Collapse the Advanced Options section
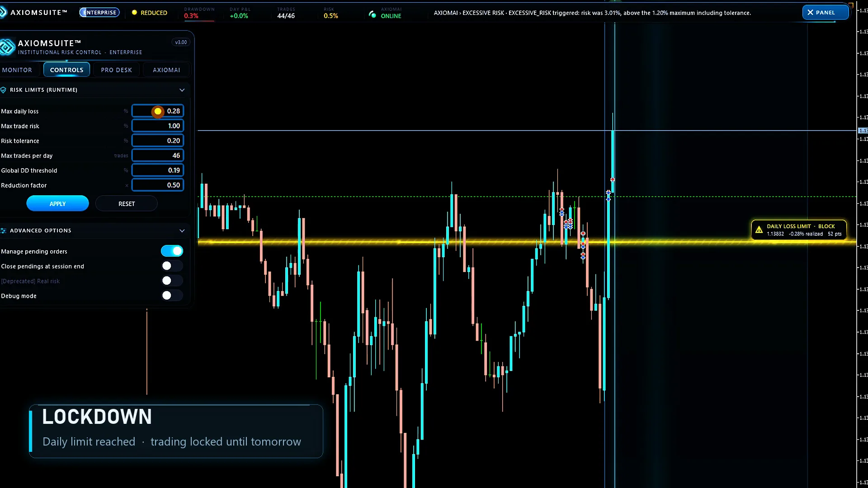The height and width of the screenshot is (488, 868). tap(182, 230)
